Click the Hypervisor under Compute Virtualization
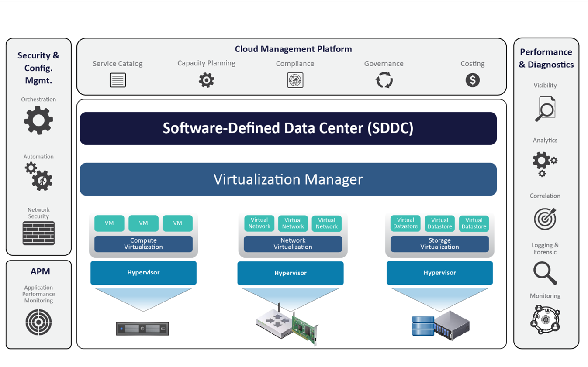This screenshot has height=367, width=588. point(143,273)
